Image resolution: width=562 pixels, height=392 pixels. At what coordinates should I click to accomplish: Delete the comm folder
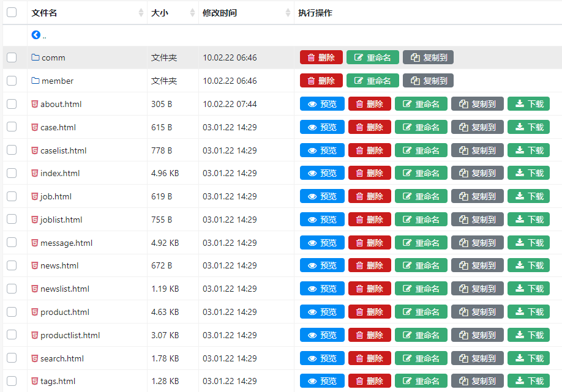pos(321,57)
